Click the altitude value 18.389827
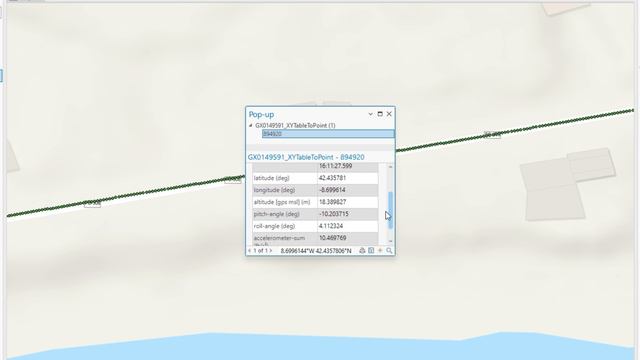This screenshot has height=360, width=640. click(332, 202)
